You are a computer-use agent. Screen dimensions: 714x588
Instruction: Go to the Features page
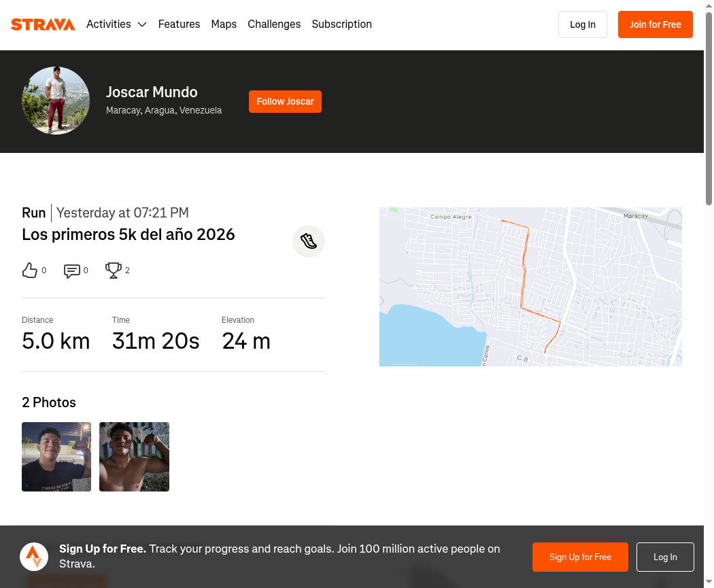[179, 24]
